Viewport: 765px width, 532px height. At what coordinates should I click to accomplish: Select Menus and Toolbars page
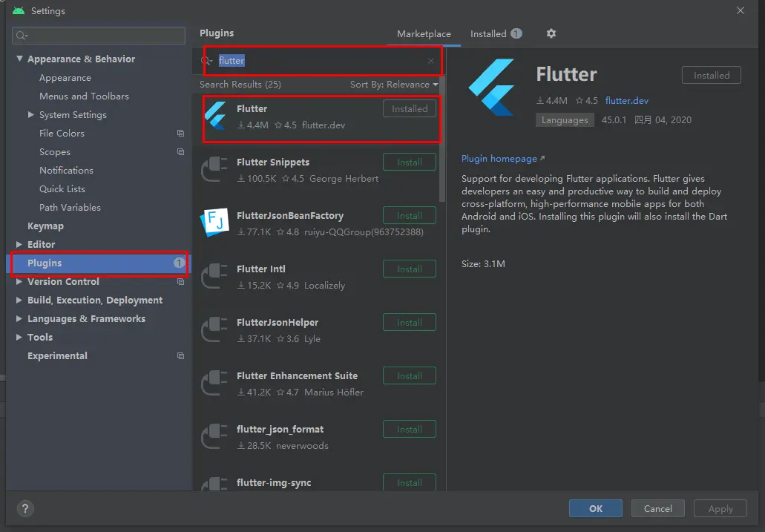(84, 96)
